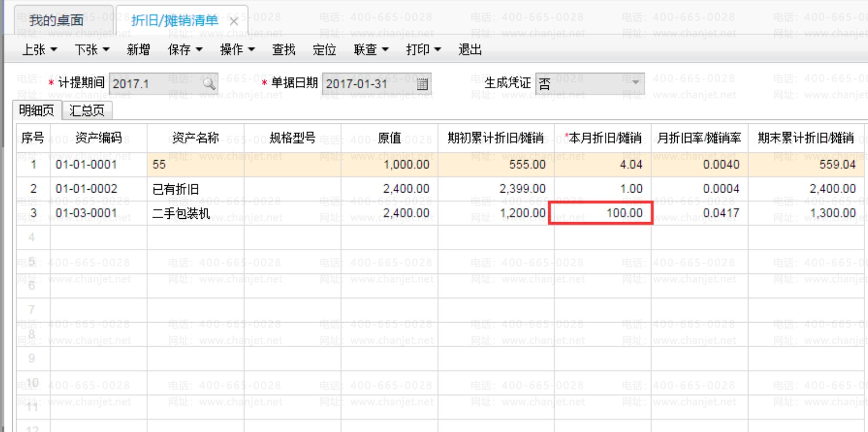This screenshot has height=432, width=868.
Task: Select the 本月折旧 cell showing 4.04
Action: (x=602, y=165)
